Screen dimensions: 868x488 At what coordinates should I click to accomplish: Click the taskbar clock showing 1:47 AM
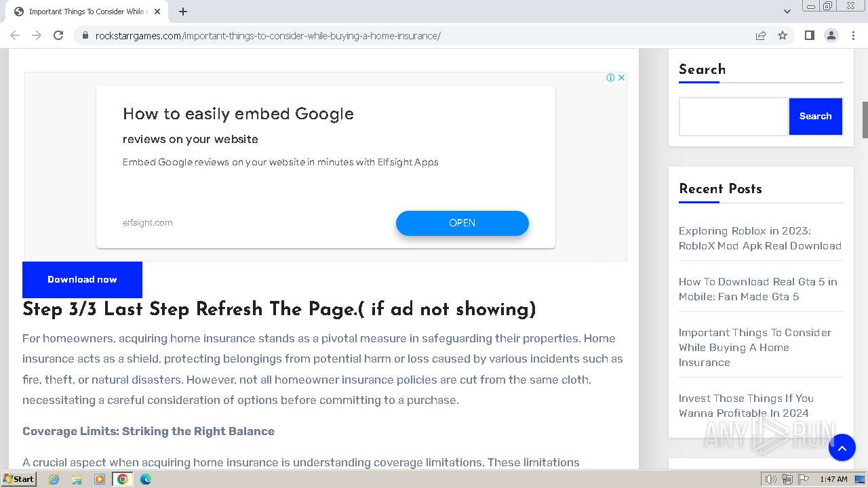(x=833, y=479)
